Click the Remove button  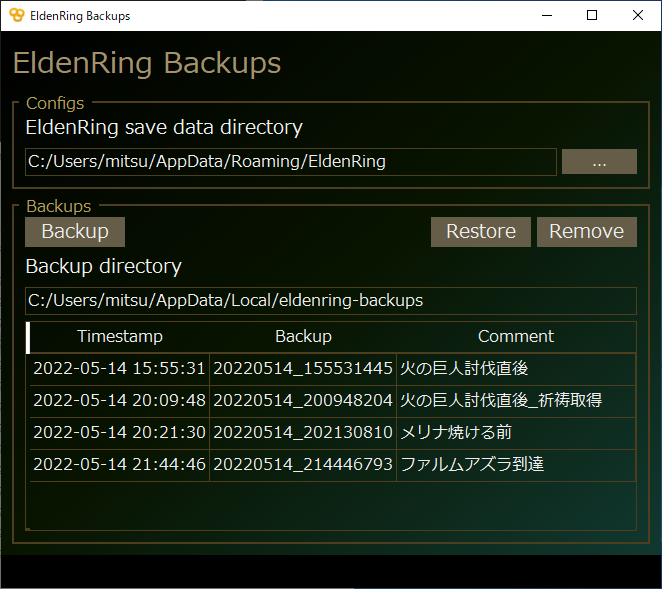point(587,232)
